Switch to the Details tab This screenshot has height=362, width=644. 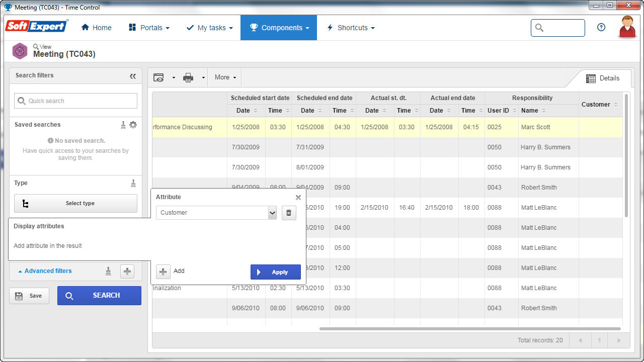[x=603, y=78]
